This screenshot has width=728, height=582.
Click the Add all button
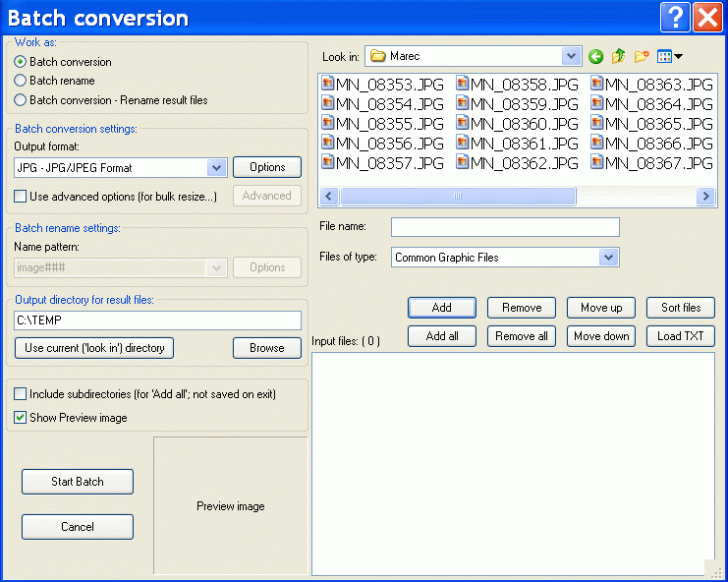pyautogui.click(x=442, y=336)
